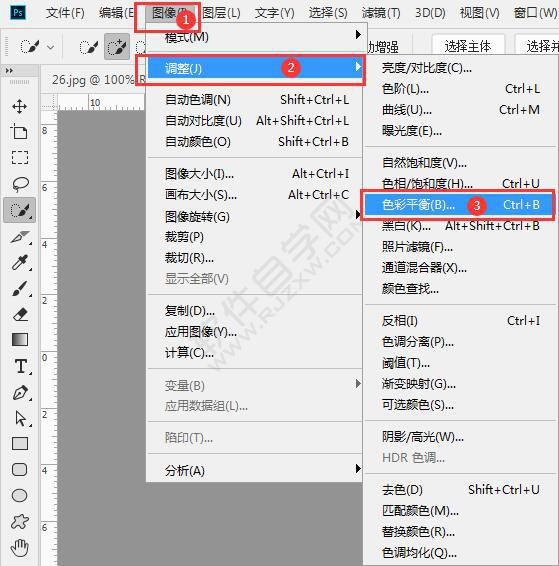This screenshot has height=566, width=559.
Task: Choose 反相(I) adjustment
Action: coord(460,321)
